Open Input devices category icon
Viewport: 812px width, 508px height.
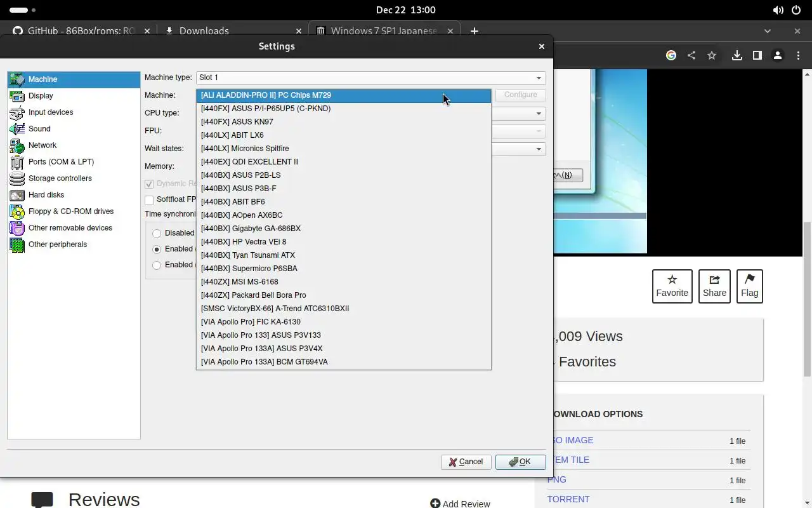17,112
